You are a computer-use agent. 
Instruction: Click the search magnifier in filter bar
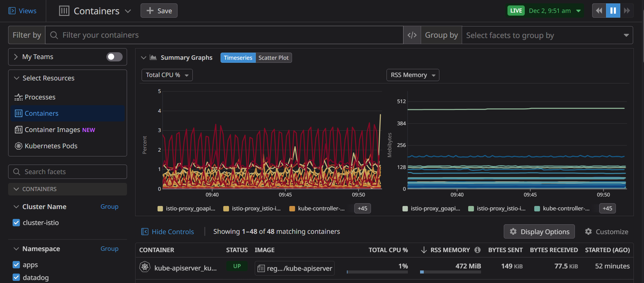(54, 35)
